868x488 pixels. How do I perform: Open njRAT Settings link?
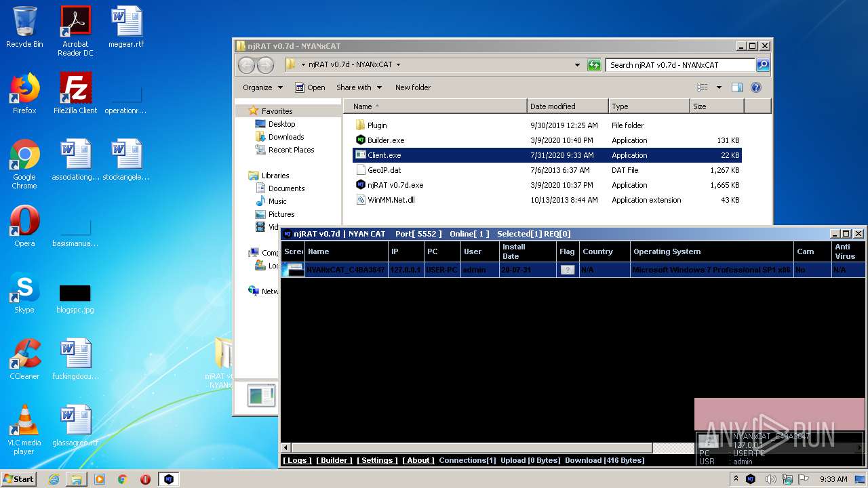[378, 460]
